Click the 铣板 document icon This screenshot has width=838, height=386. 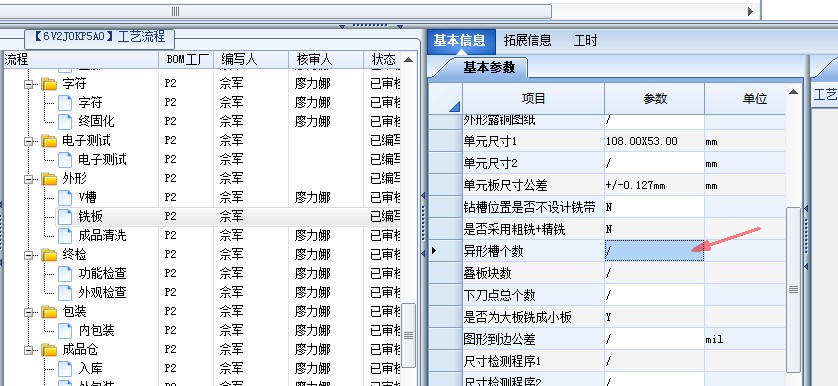(x=65, y=217)
